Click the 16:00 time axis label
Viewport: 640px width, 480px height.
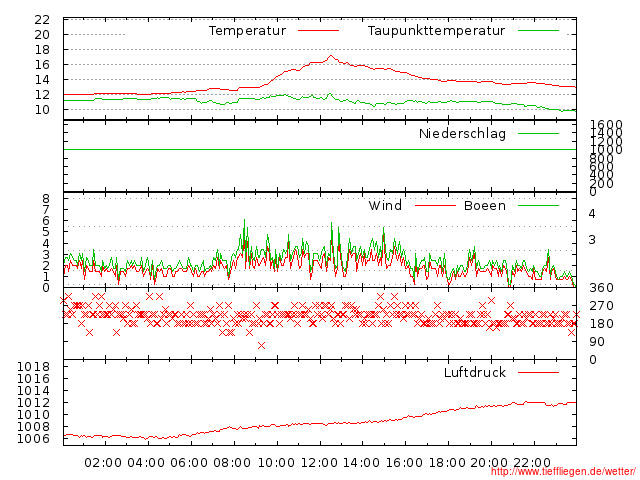[404, 463]
